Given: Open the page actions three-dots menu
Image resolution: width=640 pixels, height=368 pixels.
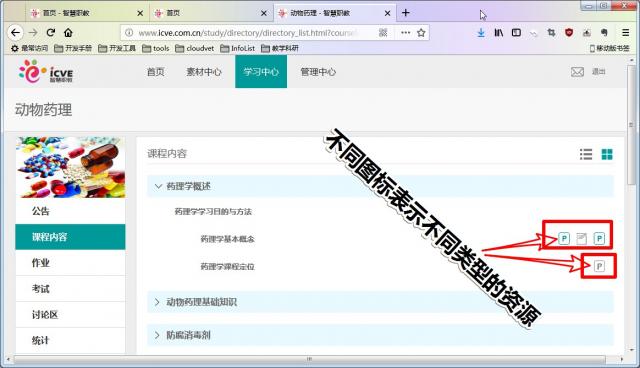Looking at the screenshot, I should coord(405,33).
